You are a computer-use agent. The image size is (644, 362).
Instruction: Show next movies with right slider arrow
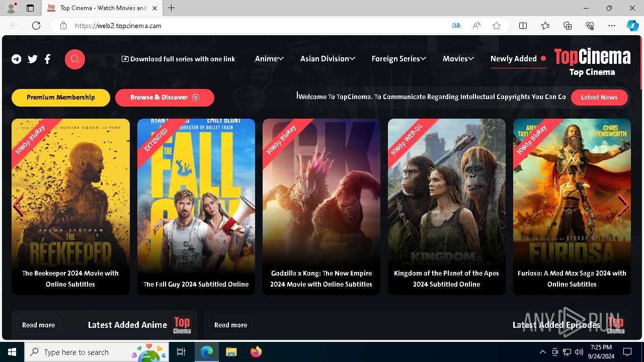[623, 206]
